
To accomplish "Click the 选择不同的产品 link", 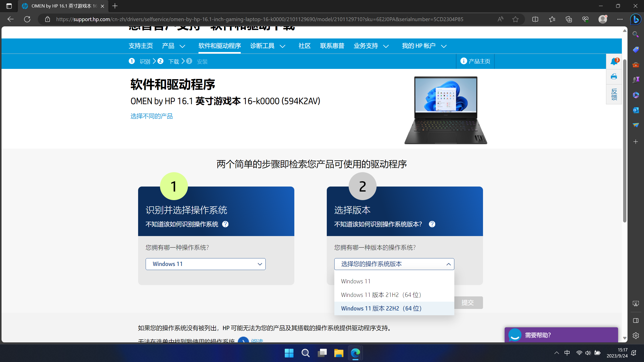I will 151,116.
